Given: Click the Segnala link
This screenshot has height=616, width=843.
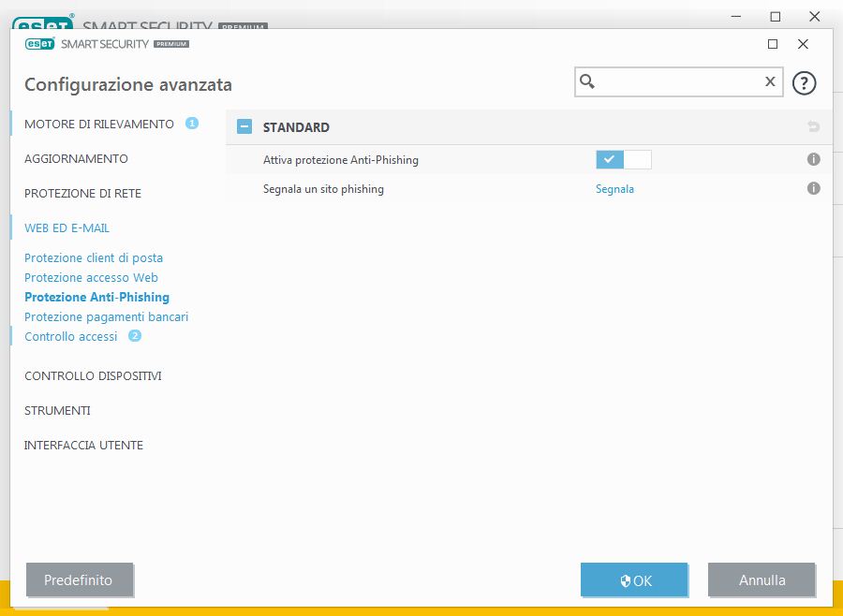Looking at the screenshot, I should click(x=614, y=189).
